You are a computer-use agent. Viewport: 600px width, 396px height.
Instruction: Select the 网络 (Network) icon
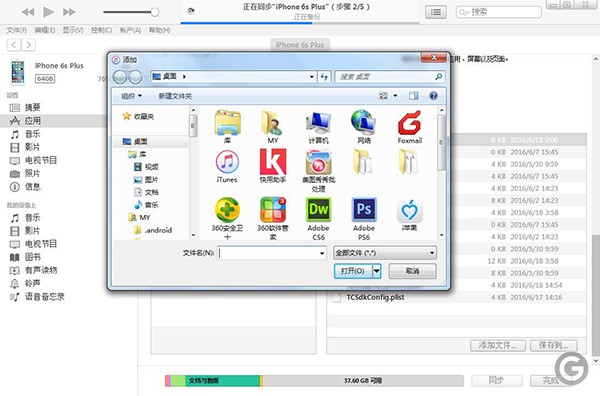(x=364, y=123)
